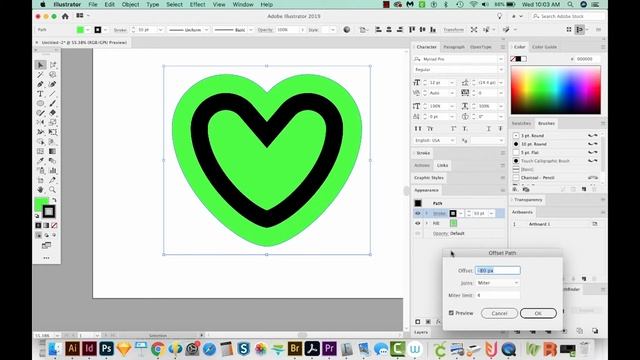Set None color mode in toolbox
The height and width of the screenshot is (360, 640).
coord(54,225)
